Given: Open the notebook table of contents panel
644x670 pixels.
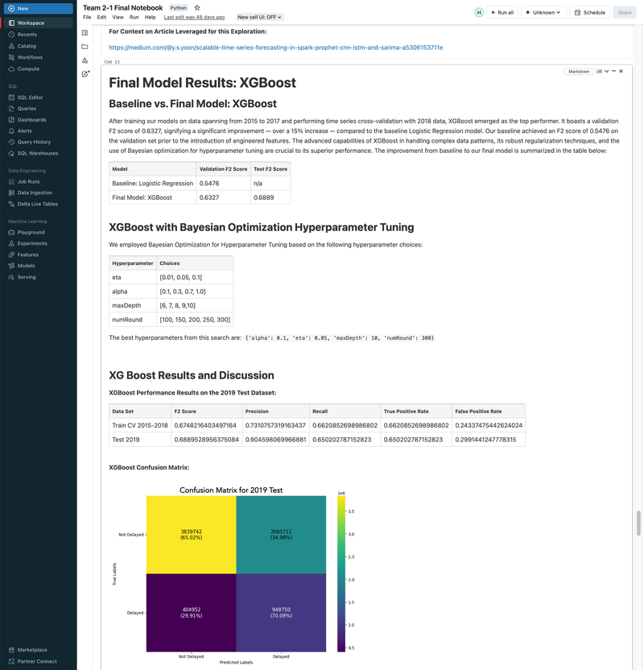Looking at the screenshot, I should (85, 33).
